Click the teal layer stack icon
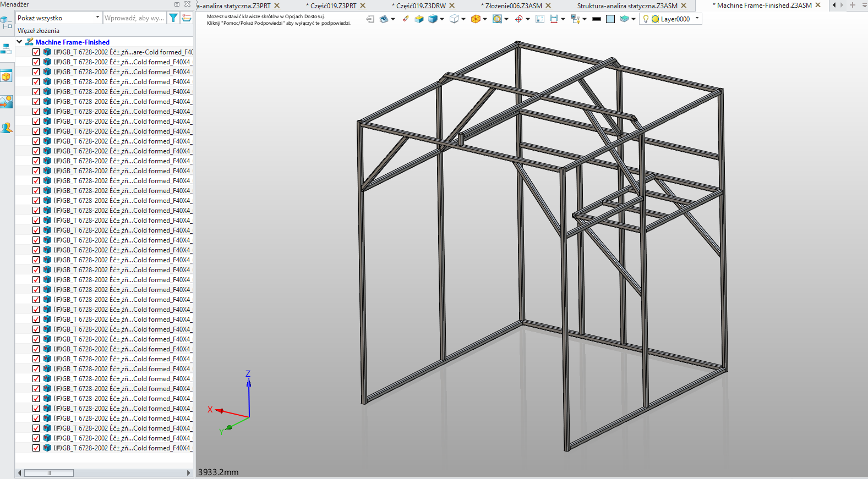Image resolution: width=868 pixels, height=479 pixels. pyautogui.click(x=624, y=19)
